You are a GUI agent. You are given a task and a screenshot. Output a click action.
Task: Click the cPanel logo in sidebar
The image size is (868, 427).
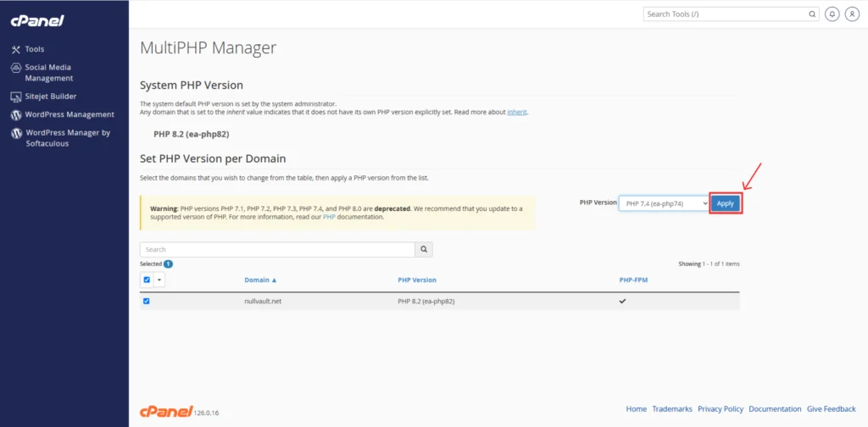(37, 21)
